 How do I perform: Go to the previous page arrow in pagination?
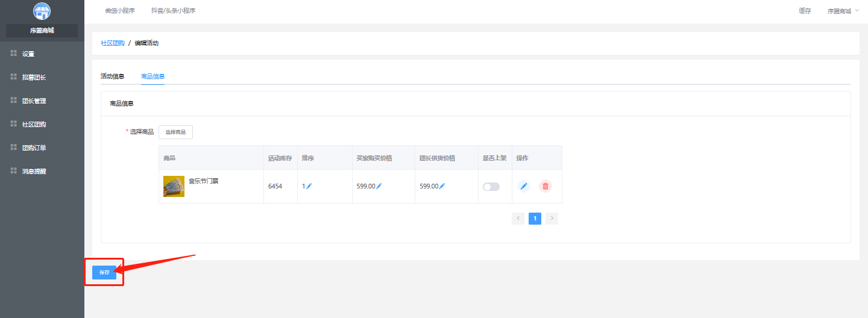[x=518, y=219]
